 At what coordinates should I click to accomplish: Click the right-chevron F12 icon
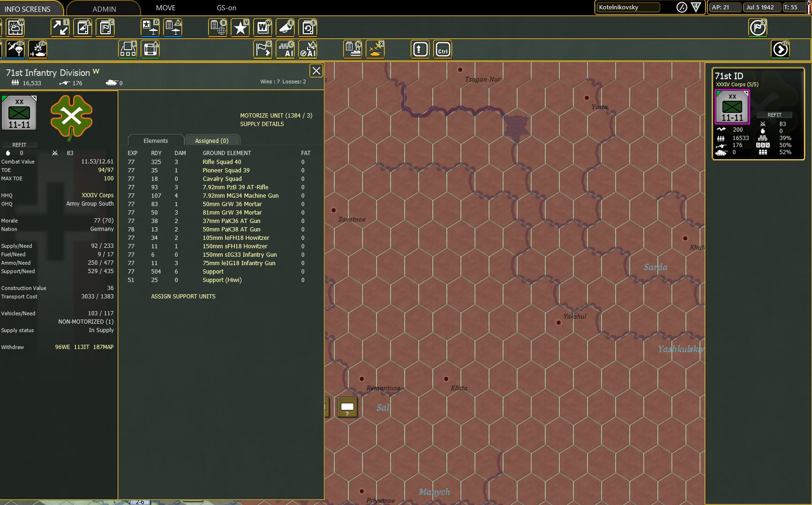(x=780, y=49)
